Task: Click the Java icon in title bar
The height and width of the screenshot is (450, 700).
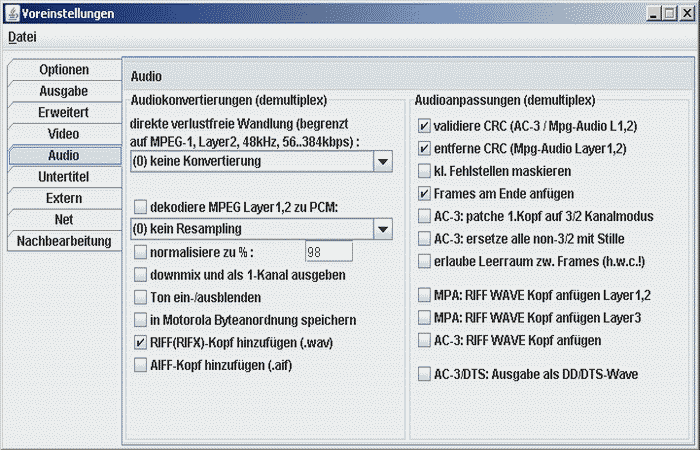Action: pos(11,13)
